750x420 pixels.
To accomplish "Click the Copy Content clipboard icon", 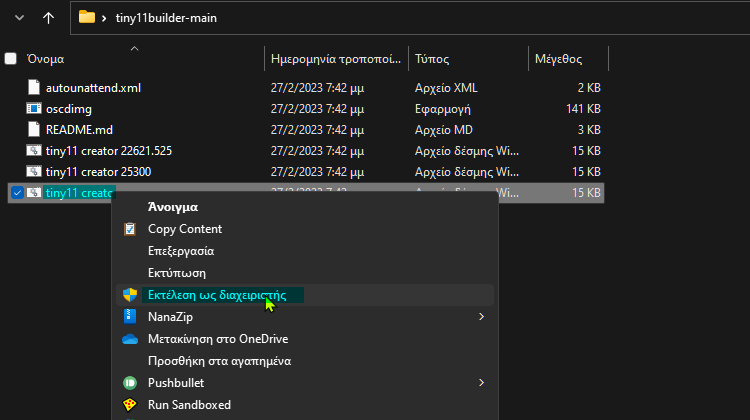I will pyautogui.click(x=130, y=229).
